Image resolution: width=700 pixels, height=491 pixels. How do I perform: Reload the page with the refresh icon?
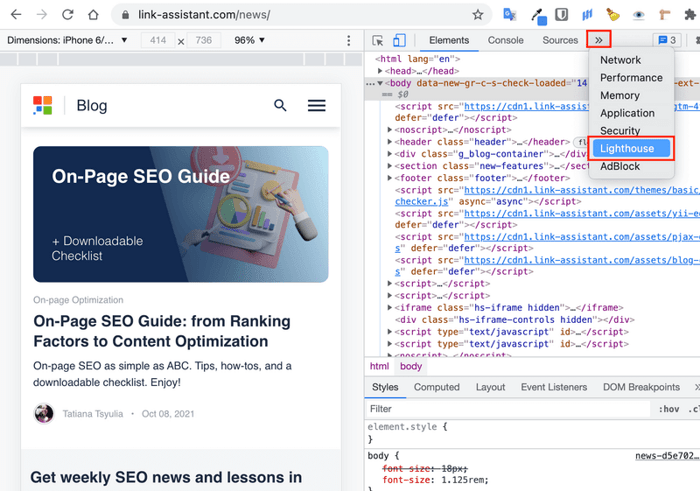(67, 15)
